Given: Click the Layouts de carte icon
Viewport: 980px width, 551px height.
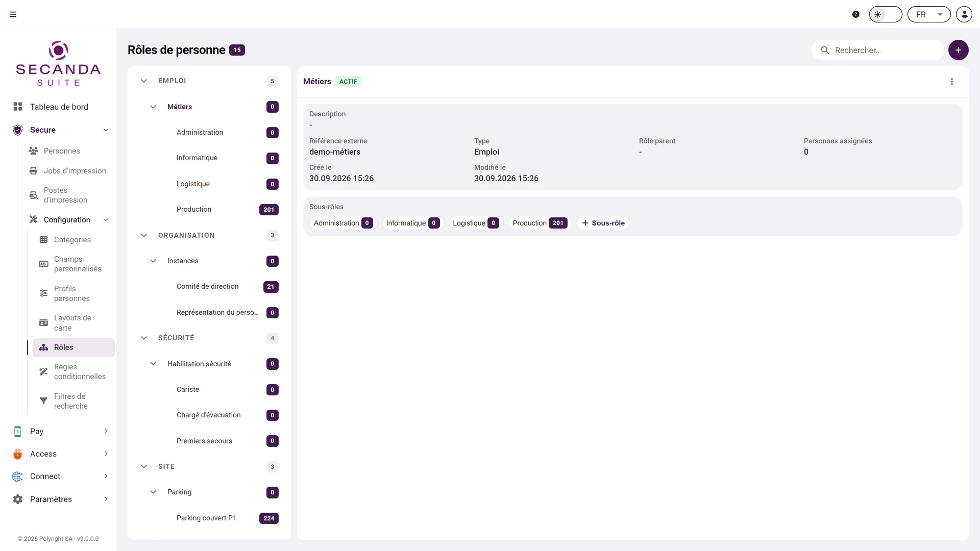Looking at the screenshot, I should [x=44, y=323].
